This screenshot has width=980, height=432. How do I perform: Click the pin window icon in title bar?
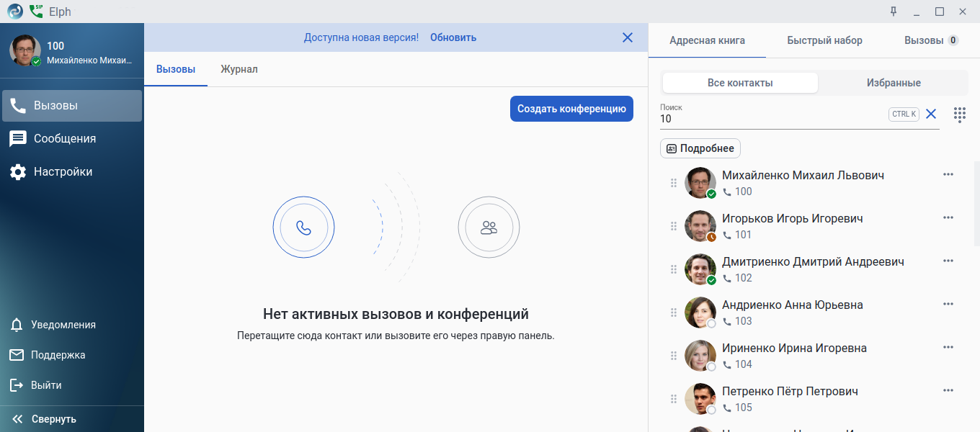point(894,12)
